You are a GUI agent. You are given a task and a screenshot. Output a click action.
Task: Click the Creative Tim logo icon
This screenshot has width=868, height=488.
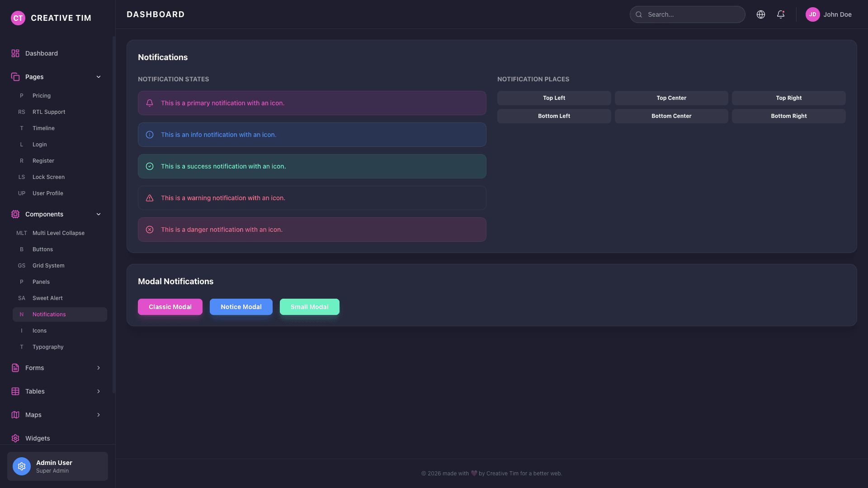tap(18, 18)
